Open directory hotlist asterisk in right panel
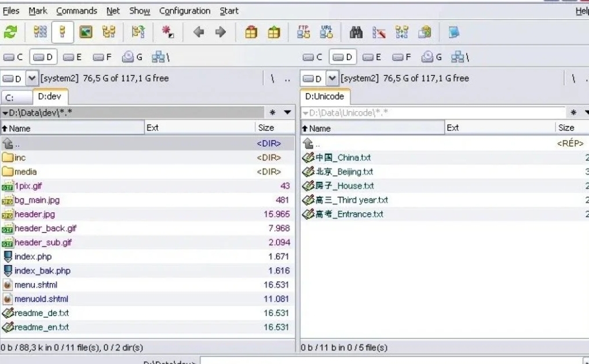 pos(573,113)
